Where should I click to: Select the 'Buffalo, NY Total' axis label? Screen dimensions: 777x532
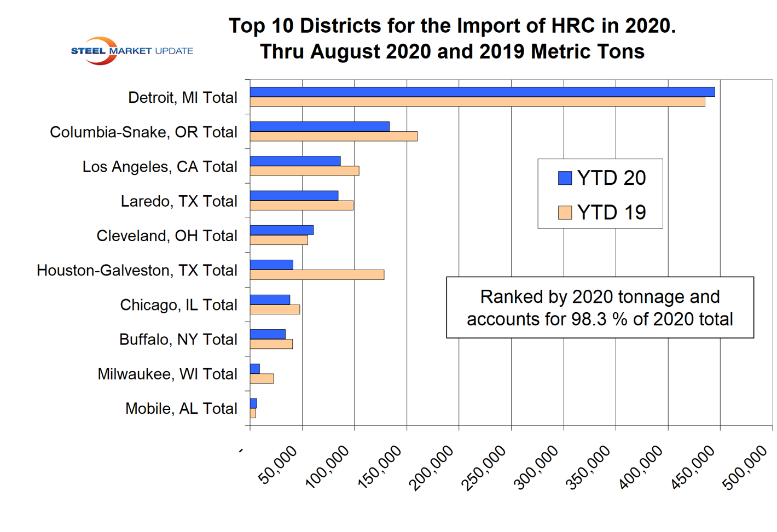(178, 340)
